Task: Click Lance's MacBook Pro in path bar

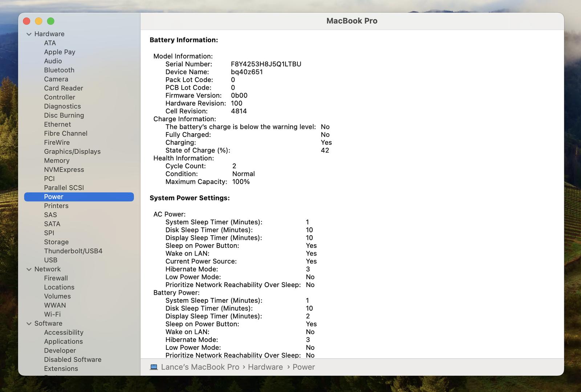Action: pyautogui.click(x=200, y=367)
